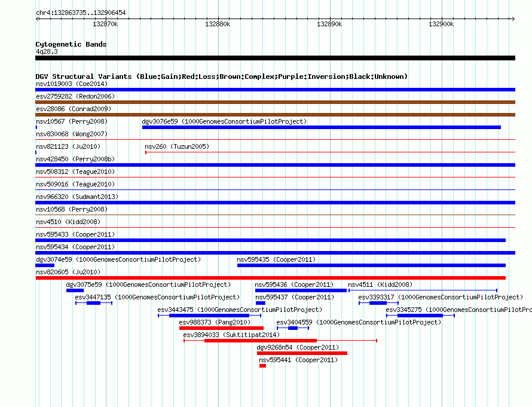Image resolution: width=532 pixels, height=407 pixels.
Task: Click the DGV Structural Variants track title
Action: pyautogui.click(x=222, y=76)
